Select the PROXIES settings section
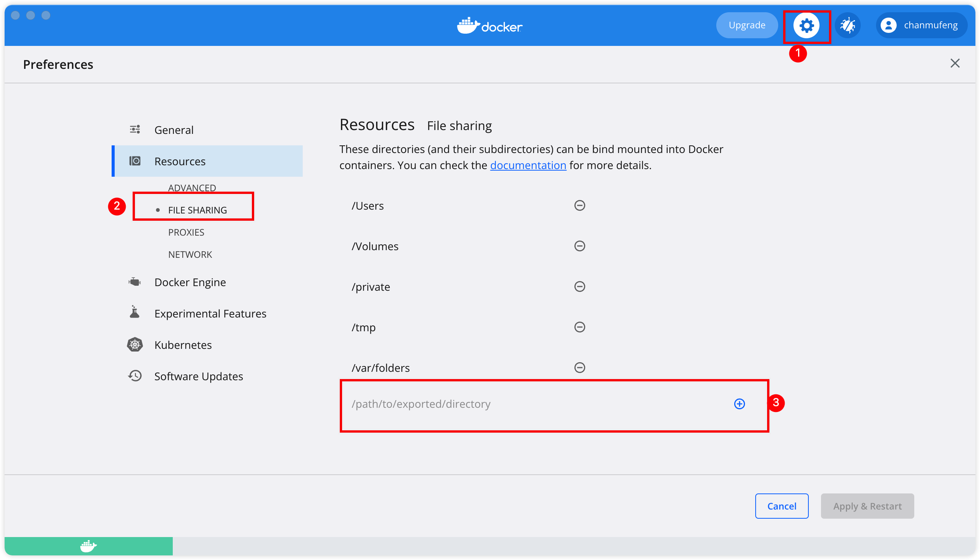980x560 pixels. 187,232
